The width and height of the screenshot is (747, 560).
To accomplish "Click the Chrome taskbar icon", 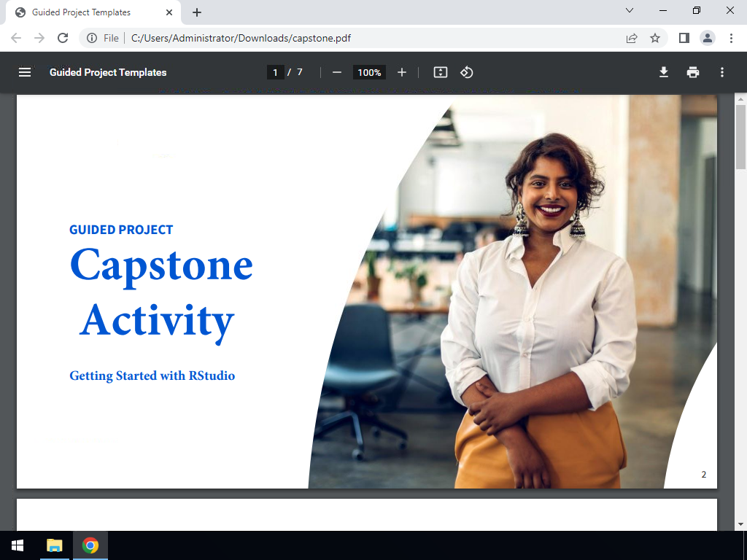I will (x=90, y=545).
